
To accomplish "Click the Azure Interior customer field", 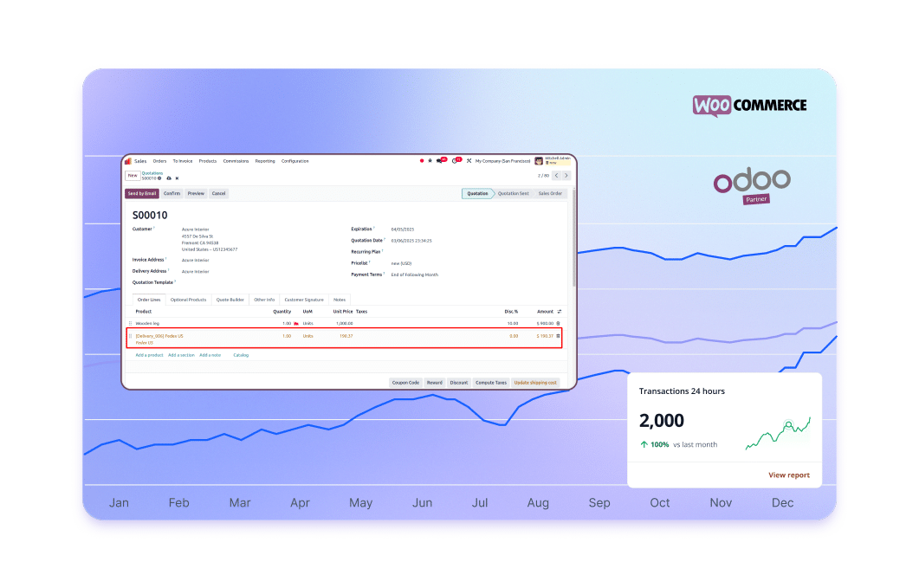I will pyautogui.click(x=195, y=229).
